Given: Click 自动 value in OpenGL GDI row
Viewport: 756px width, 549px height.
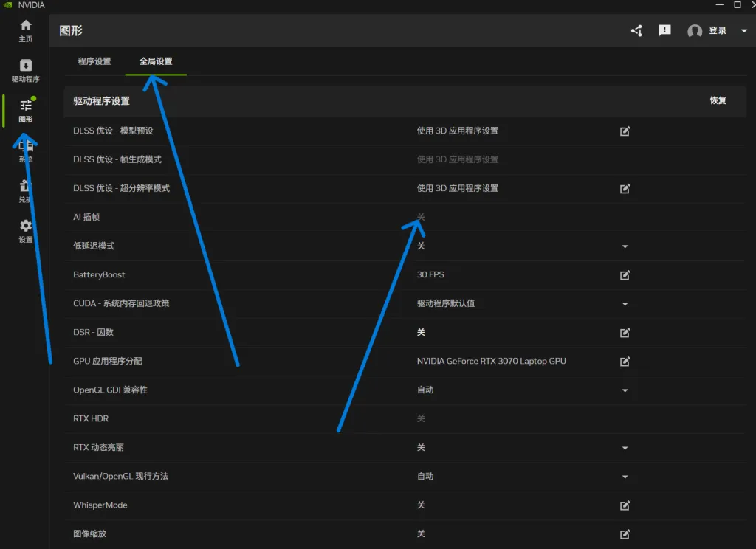Looking at the screenshot, I should [x=425, y=390].
